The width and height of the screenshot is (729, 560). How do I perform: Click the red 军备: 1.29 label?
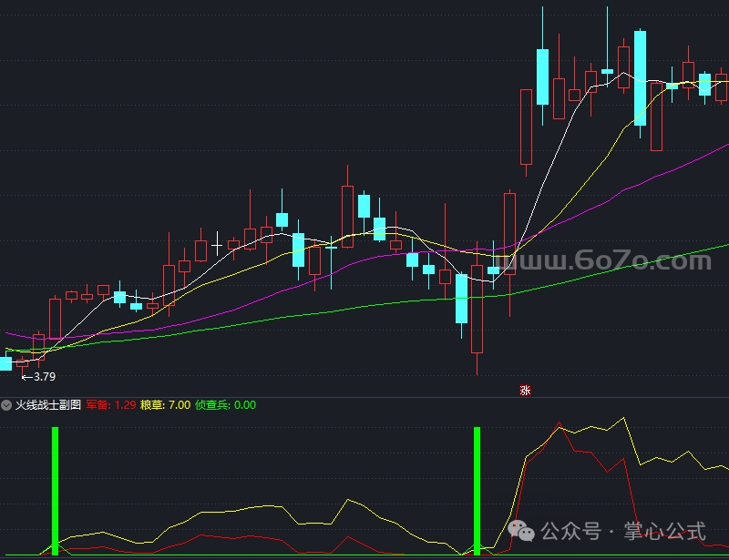coord(111,405)
